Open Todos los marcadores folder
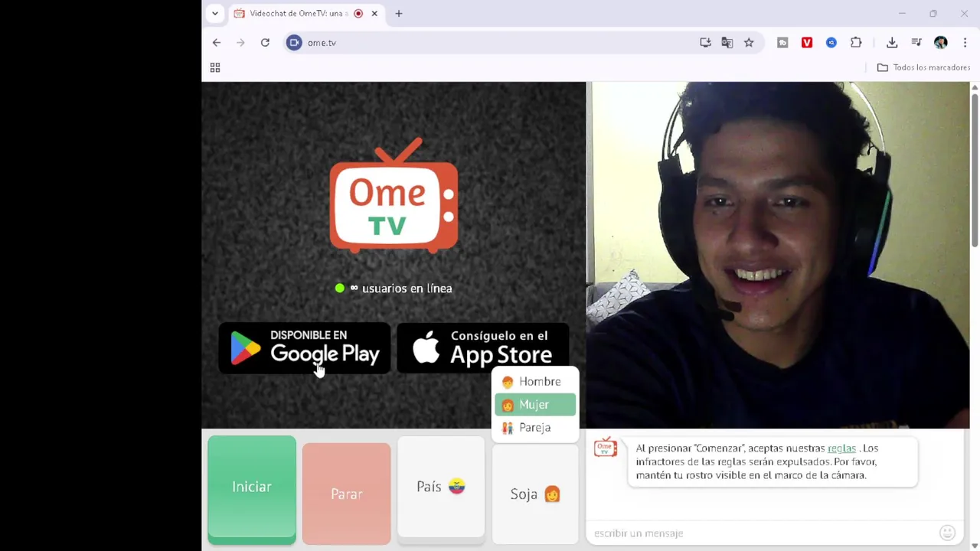 tap(923, 67)
